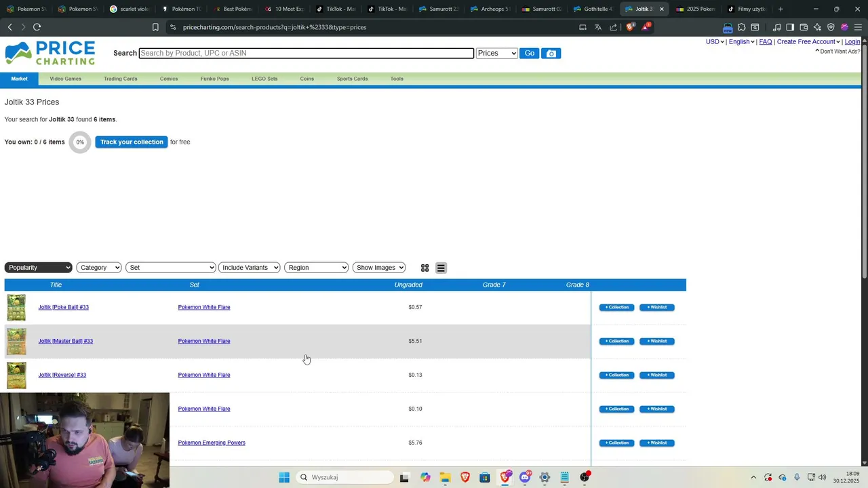Open the English language dropdown
The height and width of the screenshot is (488, 868).
point(741,42)
